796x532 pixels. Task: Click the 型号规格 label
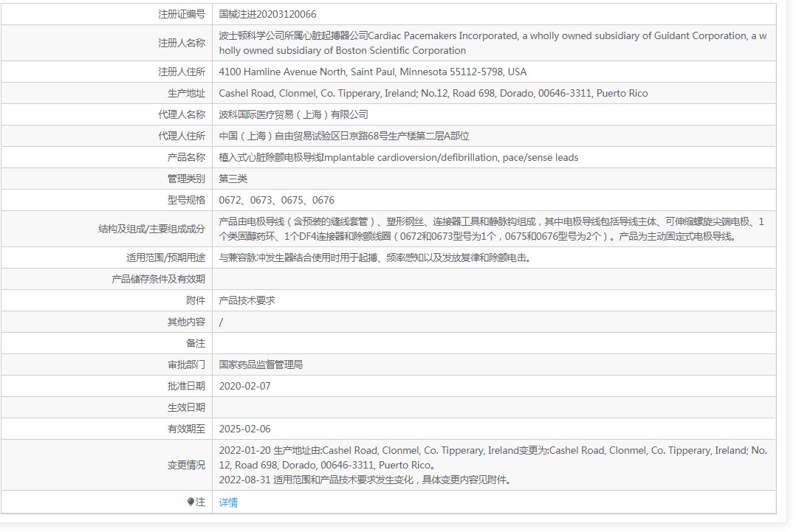click(x=186, y=200)
